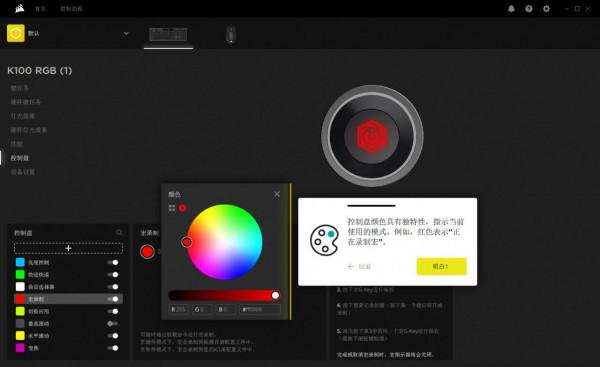
Task: Click the palette icon in the tip dialog
Action: pos(324,240)
